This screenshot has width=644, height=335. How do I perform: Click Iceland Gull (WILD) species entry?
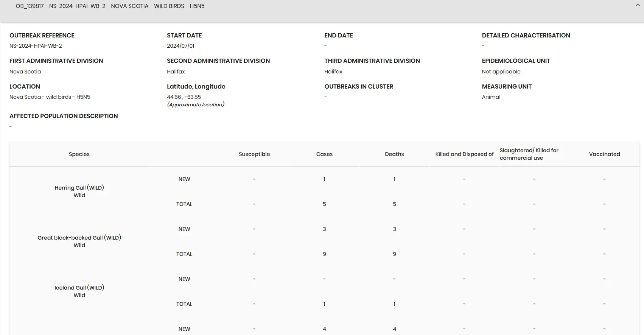tap(79, 291)
